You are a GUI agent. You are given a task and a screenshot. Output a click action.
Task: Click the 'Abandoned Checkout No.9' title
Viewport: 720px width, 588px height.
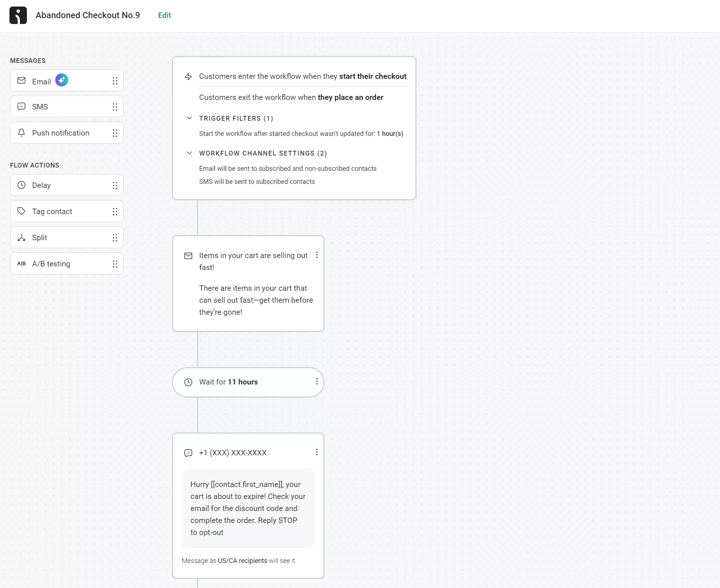(88, 15)
